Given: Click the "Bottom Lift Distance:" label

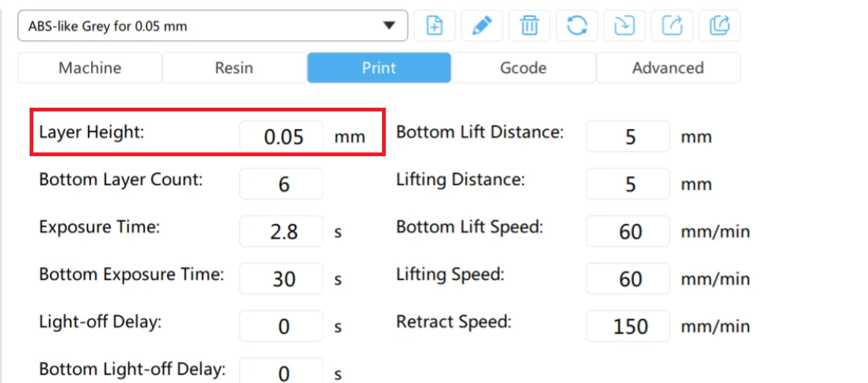Looking at the screenshot, I should [x=480, y=133].
